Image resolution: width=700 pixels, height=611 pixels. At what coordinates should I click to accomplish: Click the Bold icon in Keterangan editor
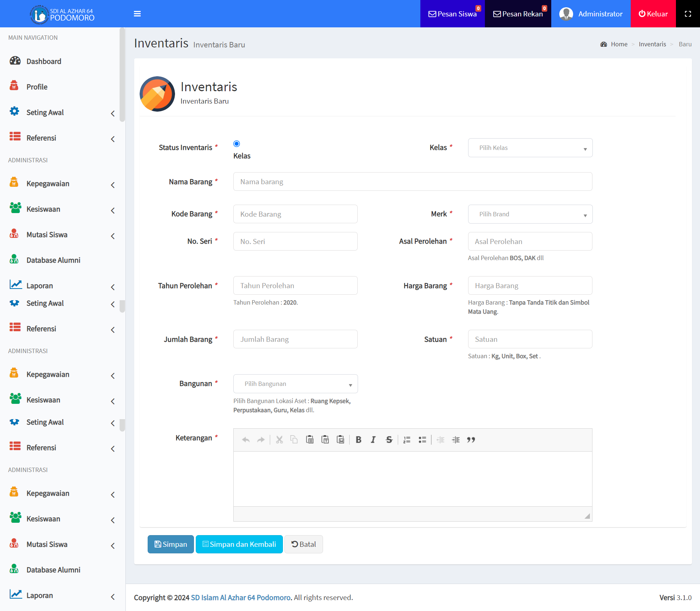pyautogui.click(x=358, y=440)
